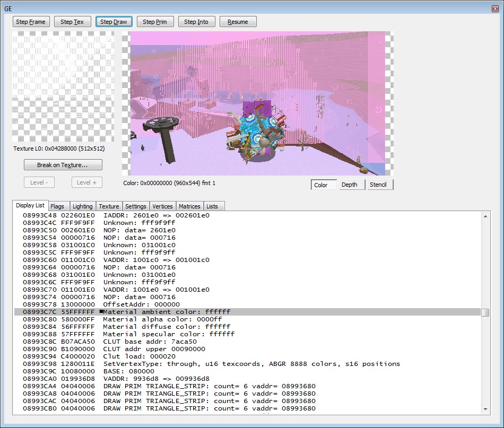Viewport: 504px width, 428px height.
Task: Go to the Settings tab
Action: click(136, 206)
